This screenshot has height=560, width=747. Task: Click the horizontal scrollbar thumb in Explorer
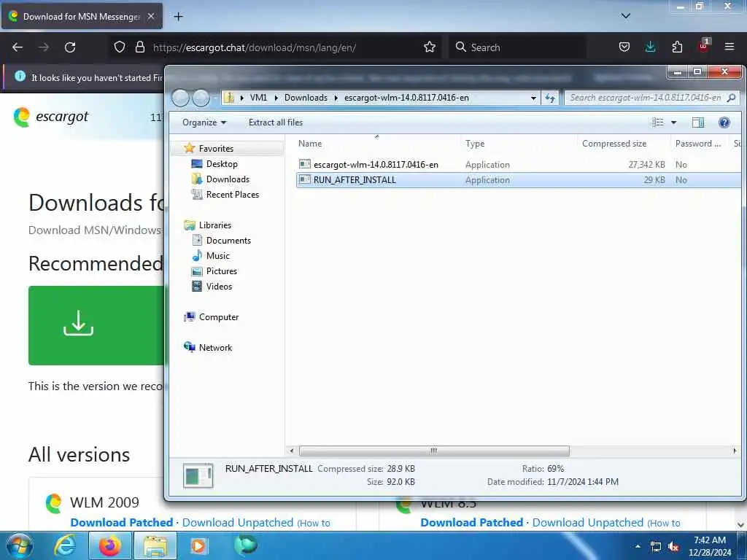434,451
